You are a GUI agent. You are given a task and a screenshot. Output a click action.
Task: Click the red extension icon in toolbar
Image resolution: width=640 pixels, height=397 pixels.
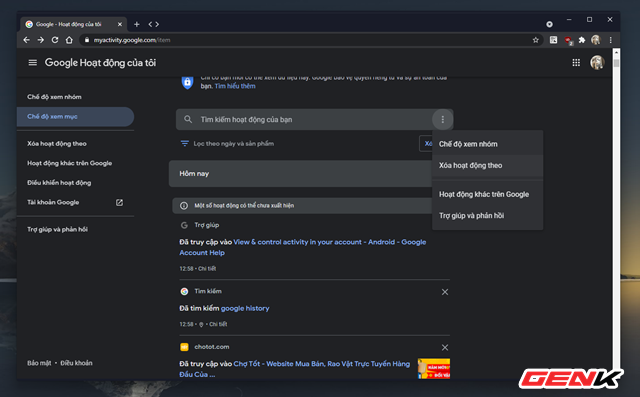coord(568,40)
